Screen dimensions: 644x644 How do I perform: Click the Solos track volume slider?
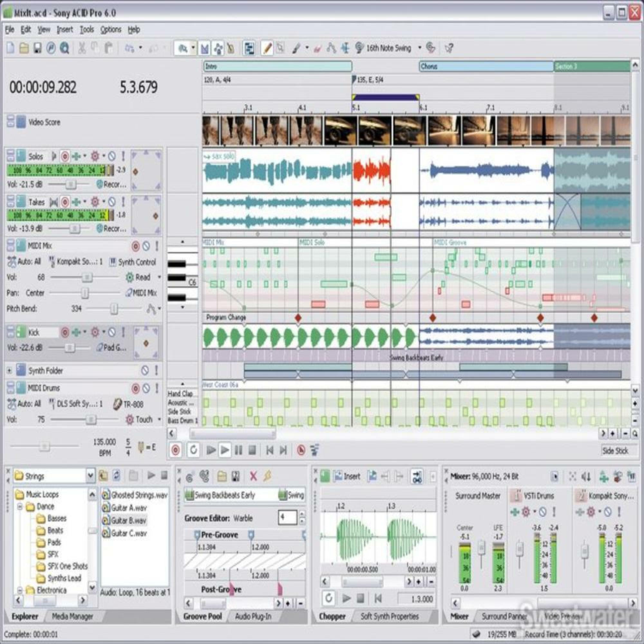coord(70,184)
